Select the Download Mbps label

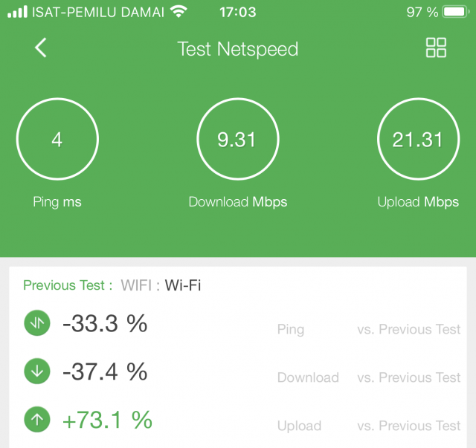click(238, 202)
